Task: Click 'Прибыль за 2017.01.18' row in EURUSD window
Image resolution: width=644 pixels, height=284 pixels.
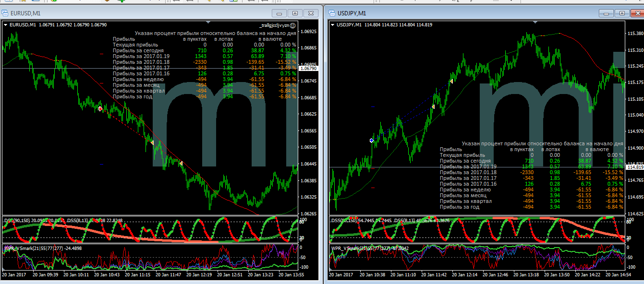Action: 205,62
